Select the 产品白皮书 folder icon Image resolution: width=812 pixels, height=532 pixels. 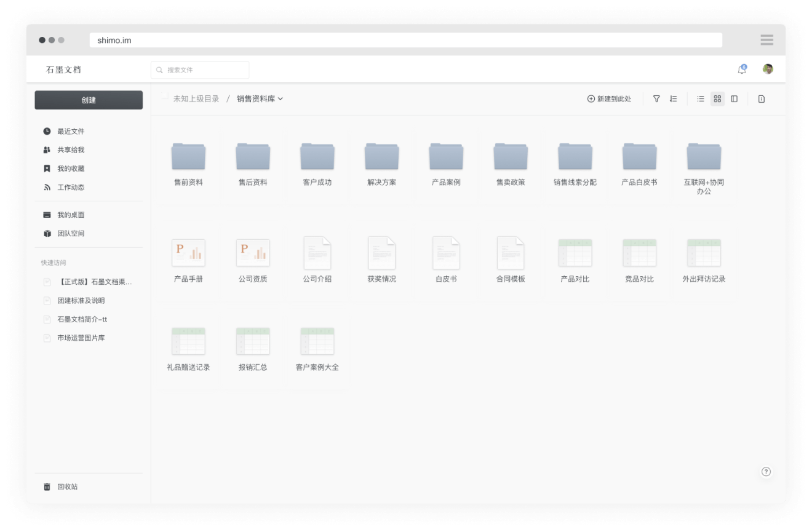pos(640,156)
